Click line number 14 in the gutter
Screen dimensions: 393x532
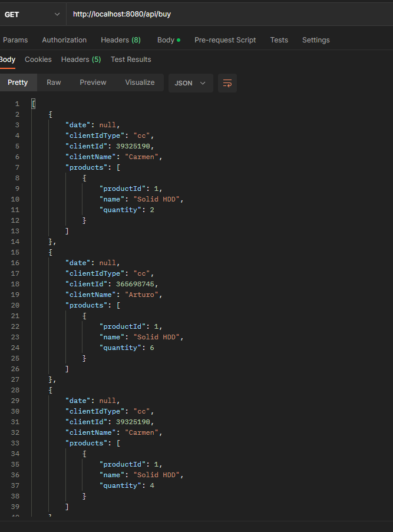pyautogui.click(x=15, y=242)
